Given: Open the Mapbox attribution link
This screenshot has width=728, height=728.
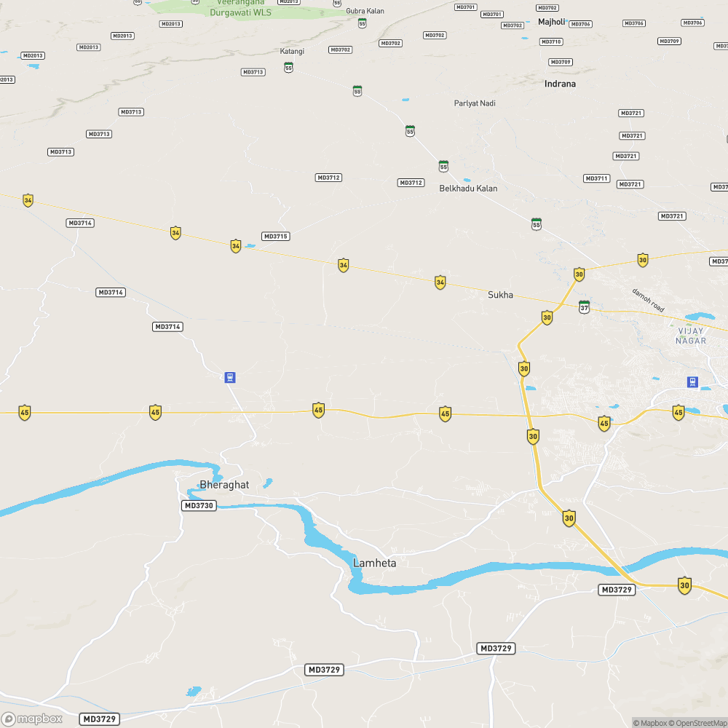Looking at the screenshot, I should 650,723.
